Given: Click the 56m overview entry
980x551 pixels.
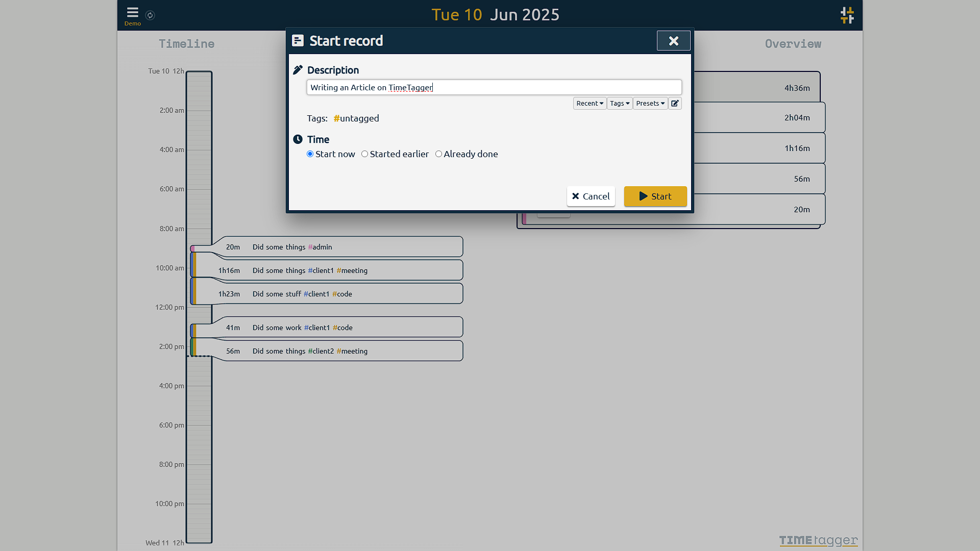Looking at the screenshot, I should (x=801, y=179).
